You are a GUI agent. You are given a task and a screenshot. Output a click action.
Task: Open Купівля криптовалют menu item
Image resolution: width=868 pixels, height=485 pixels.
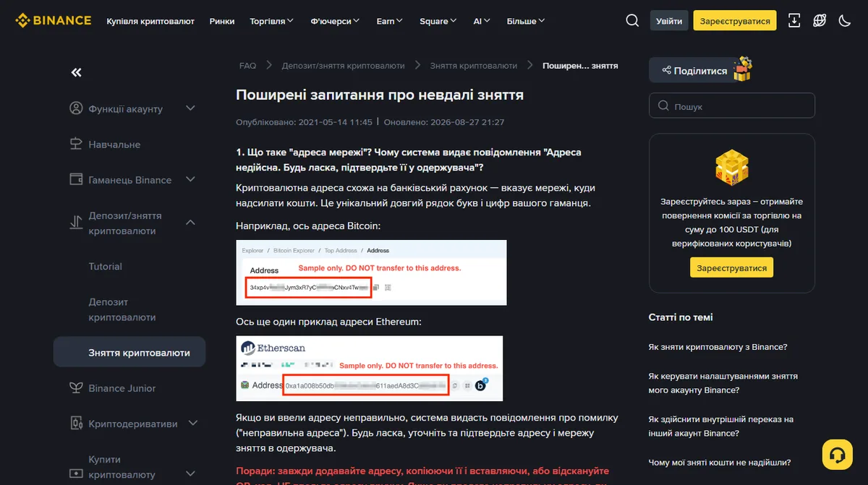coord(150,21)
